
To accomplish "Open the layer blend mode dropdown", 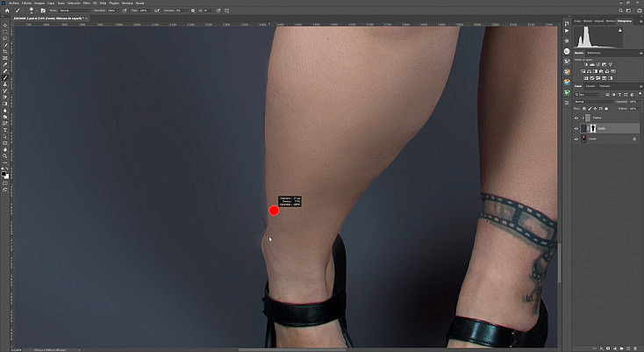I will pos(594,102).
